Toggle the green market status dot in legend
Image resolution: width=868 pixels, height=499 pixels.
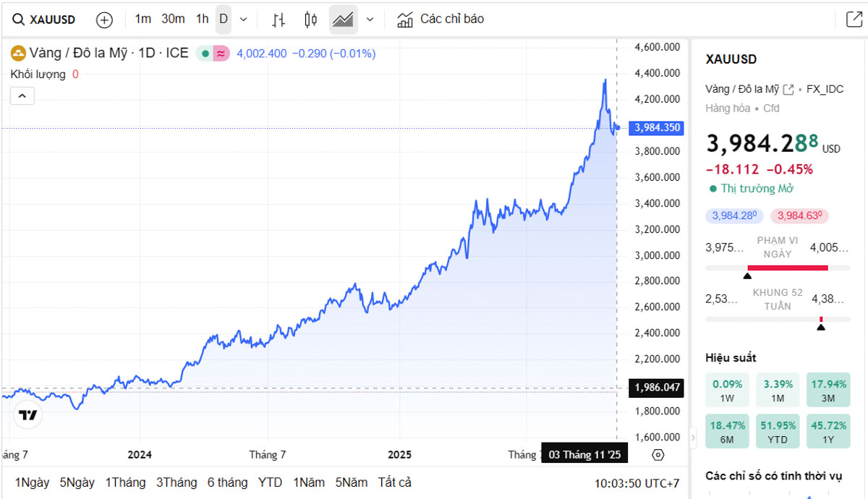205,54
